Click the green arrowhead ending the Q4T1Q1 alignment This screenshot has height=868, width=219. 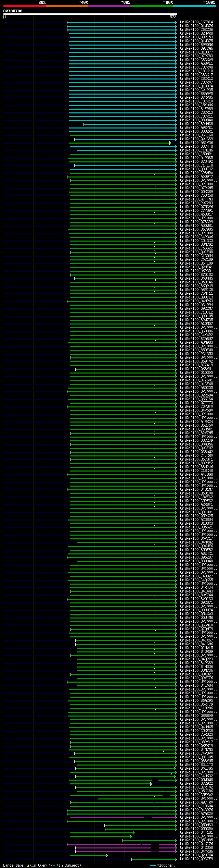coord(134,833)
